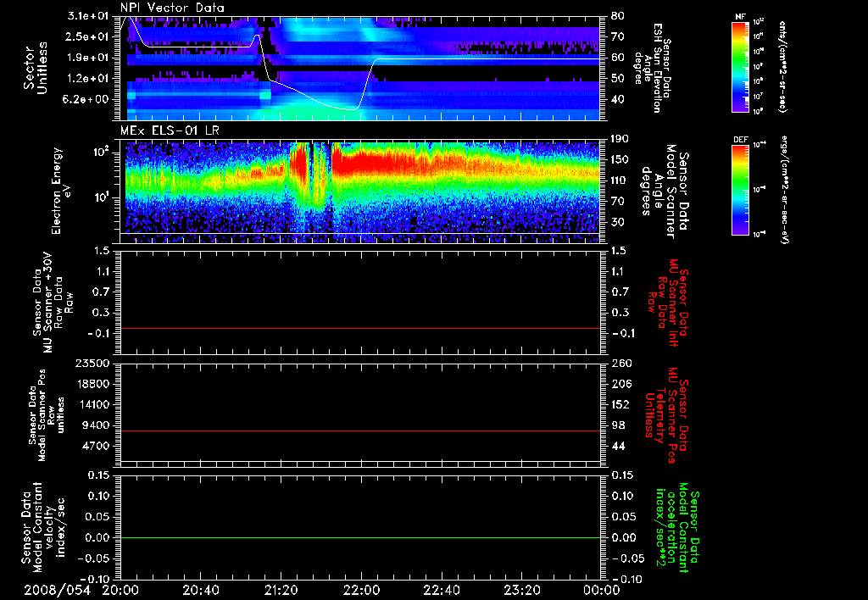This screenshot has width=868, height=600.
Task: Click the DEF label above lower color bar
Action: tap(741, 140)
